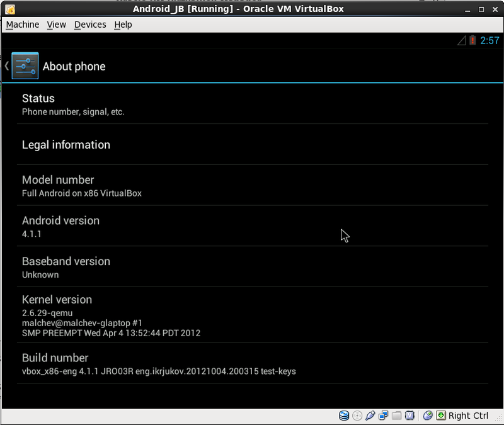Image resolution: width=504 pixels, height=425 pixels.
Task: Click the VirtualBox title bar icon
Action: pos(10,9)
